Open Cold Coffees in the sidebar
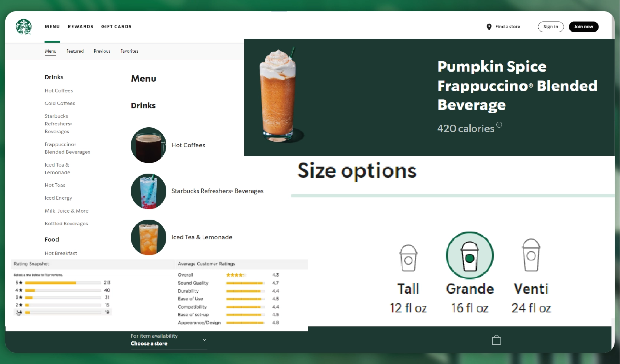The image size is (620, 364). (60, 103)
